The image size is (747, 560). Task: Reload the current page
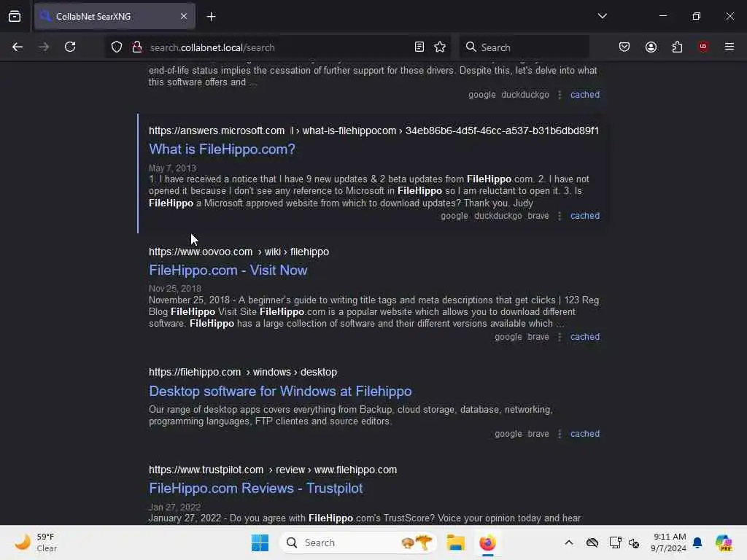tap(70, 47)
